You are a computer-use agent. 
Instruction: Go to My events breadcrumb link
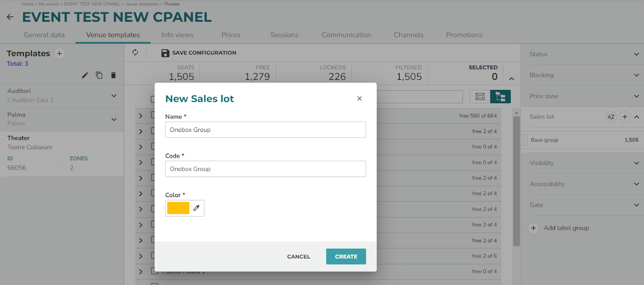49,4
